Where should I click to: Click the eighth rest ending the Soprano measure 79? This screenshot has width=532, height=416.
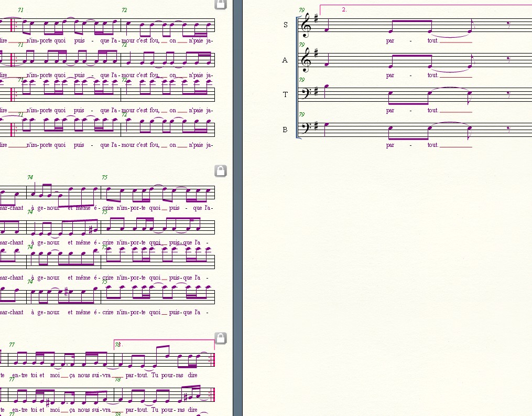[509, 24]
